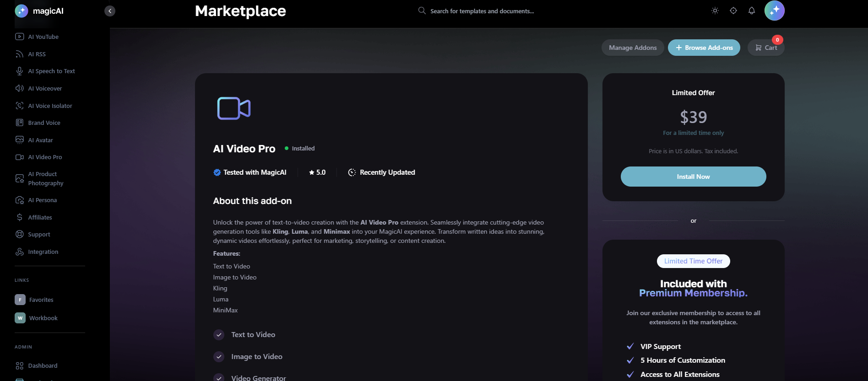The height and width of the screenshot is (381, 868).
Task: Click the Browse Add-ons button
Action: 704,48
